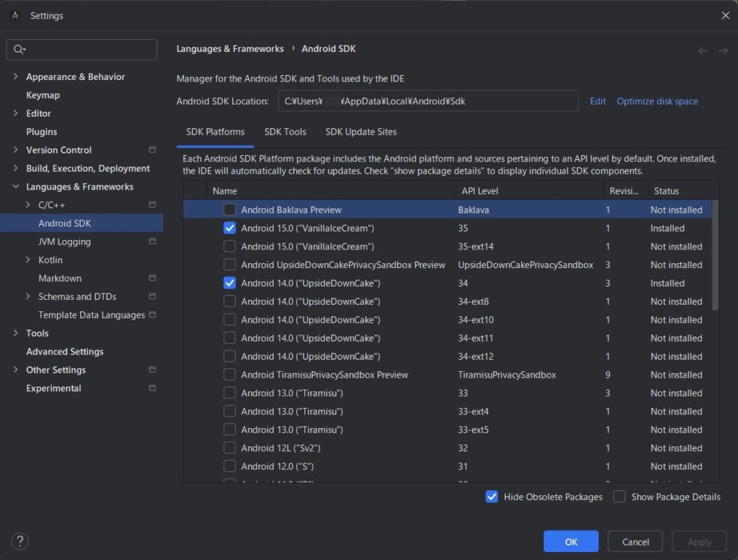Uncheck Android 15.0 API 35 checkbox
Viewport: 738px width, 560px height.
point(230,228)
